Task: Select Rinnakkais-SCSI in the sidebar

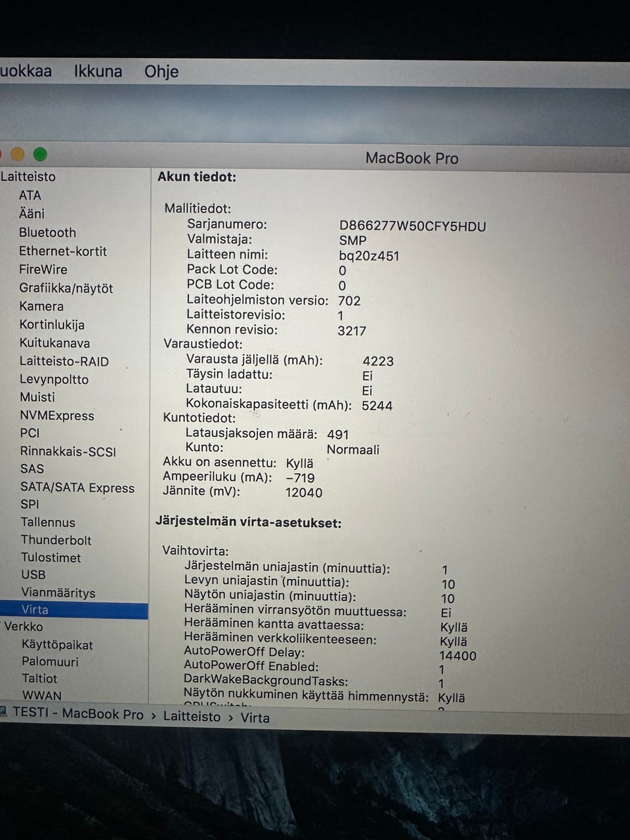Action: 68,451
